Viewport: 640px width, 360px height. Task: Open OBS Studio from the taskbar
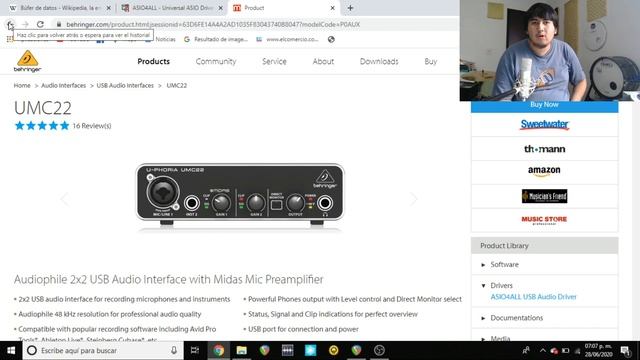pos(379,350)
